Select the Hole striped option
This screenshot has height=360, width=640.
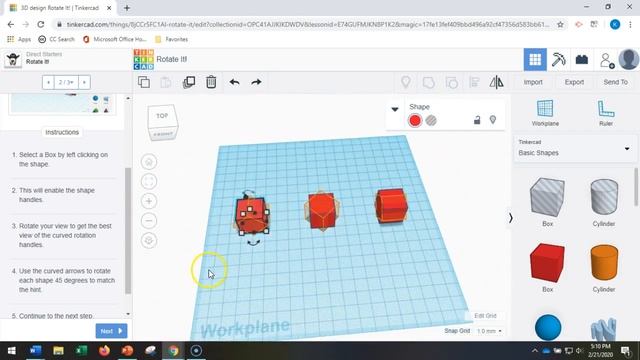(431, 120)
